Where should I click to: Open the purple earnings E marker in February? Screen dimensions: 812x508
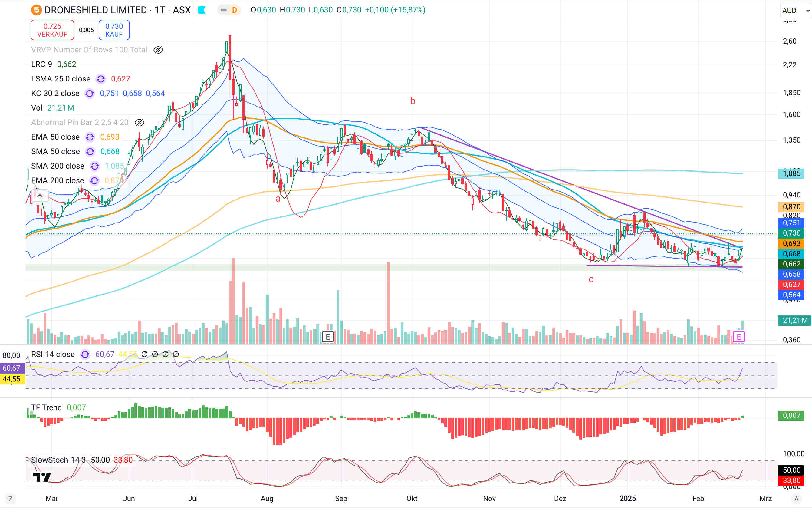(x=738, y=336)
